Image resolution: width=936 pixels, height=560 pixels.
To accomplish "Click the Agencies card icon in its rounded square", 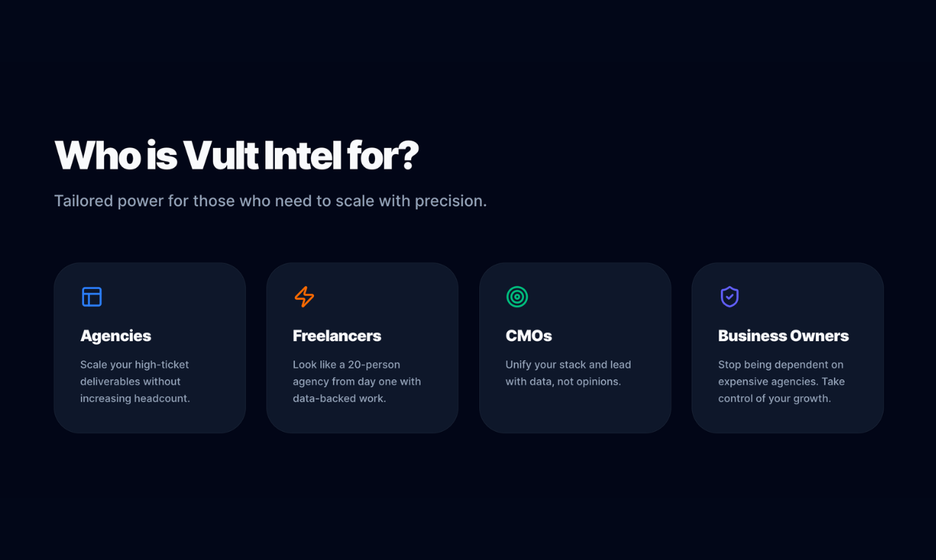I will click(91, 297).
